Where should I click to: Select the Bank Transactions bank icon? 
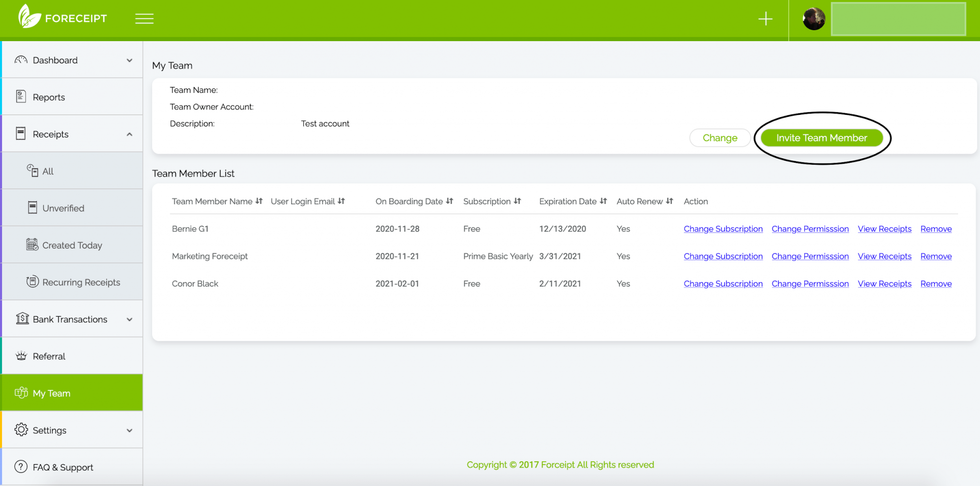tap(21, 319)
